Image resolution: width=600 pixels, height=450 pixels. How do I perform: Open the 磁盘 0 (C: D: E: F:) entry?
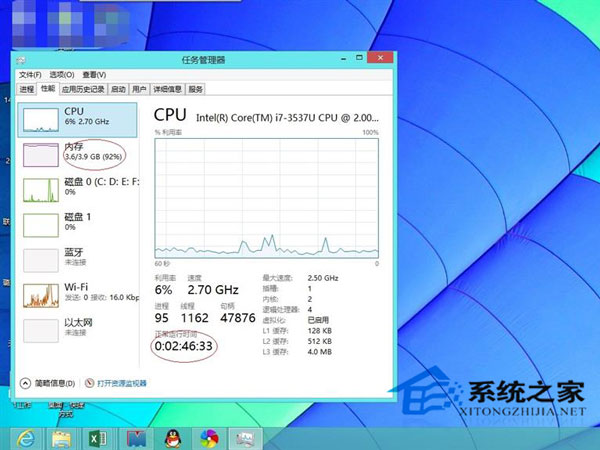click(x=77, y=190)
